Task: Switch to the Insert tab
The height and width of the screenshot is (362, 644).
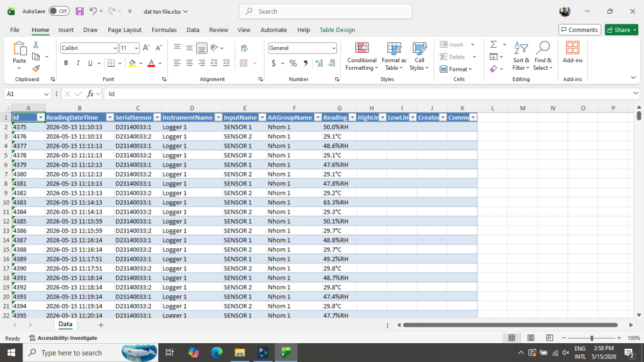Action: [x=65, y=30]
